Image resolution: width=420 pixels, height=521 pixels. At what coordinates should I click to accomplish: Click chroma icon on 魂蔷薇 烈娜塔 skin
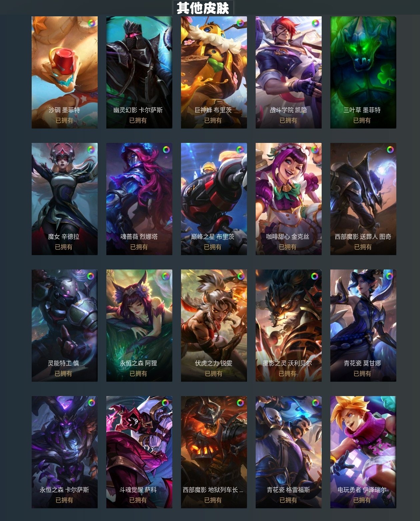click(166, 150)
